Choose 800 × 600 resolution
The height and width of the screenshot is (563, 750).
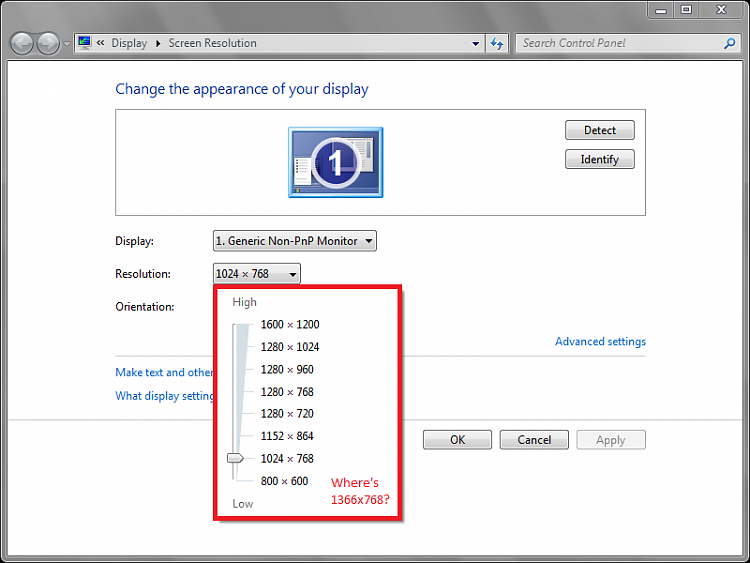pos(284,481)
